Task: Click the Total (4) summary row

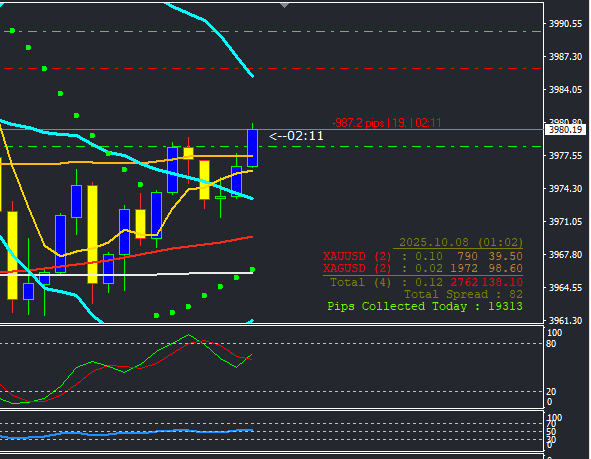Action: [426, 282]
